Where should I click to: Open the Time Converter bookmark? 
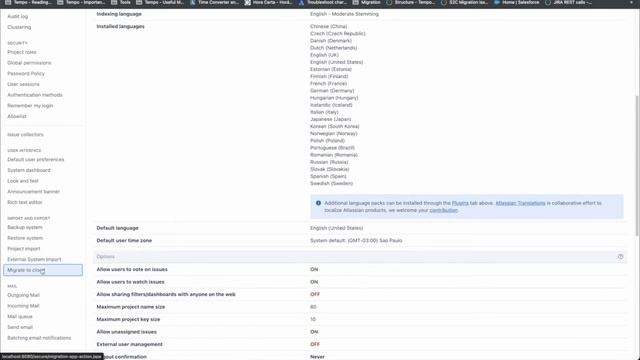214,2
